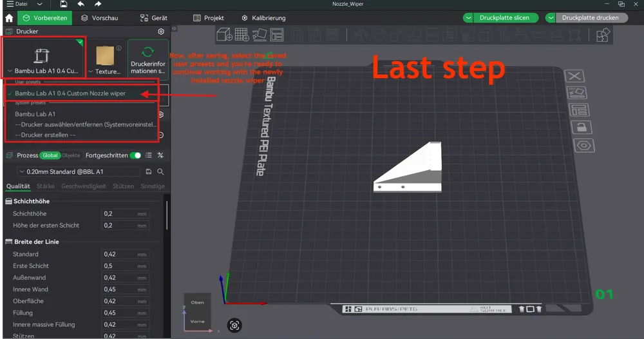Switch to the Vorschau tab

click(100, 18)
